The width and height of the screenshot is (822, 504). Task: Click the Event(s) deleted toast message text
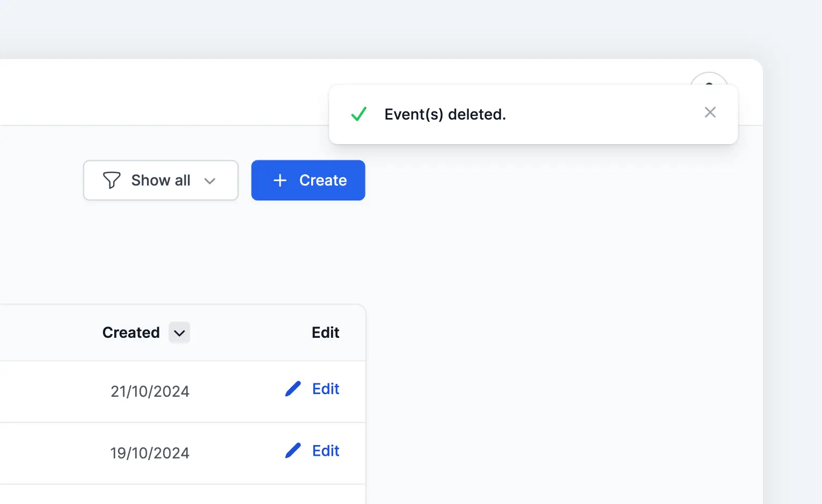point(445,114)
